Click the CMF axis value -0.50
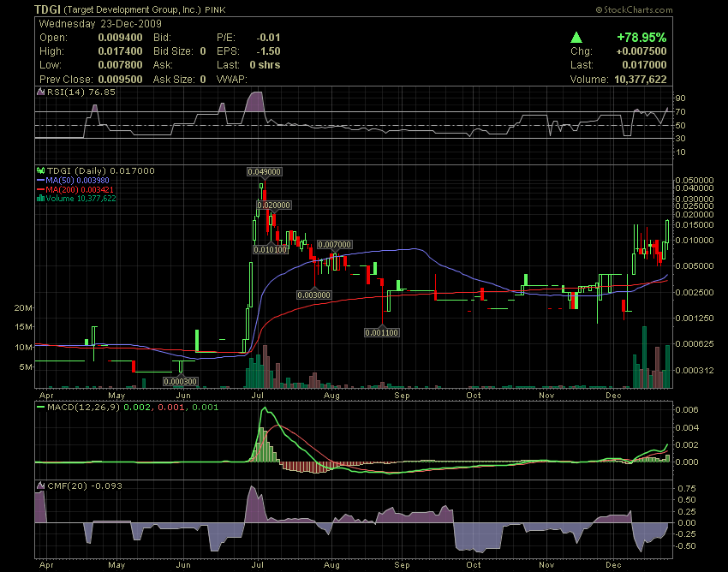Screen dimensions: 728x572 [x=685, y=545]
